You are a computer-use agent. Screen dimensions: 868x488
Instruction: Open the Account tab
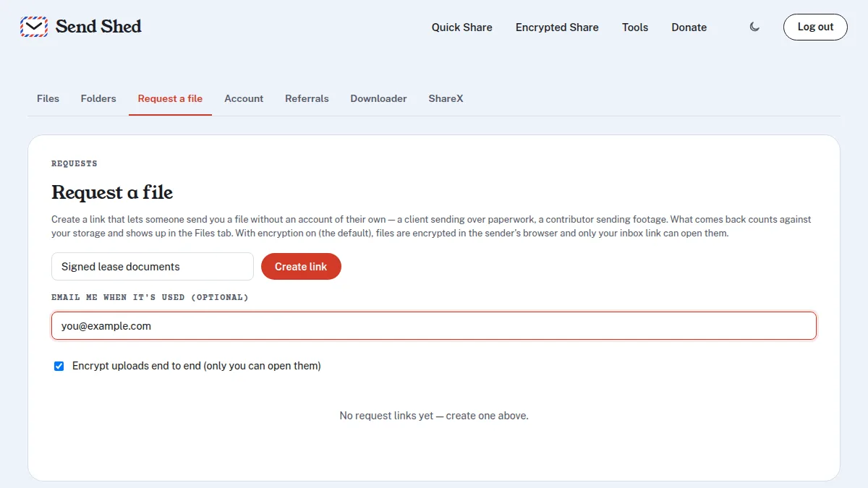pos(244,98)
